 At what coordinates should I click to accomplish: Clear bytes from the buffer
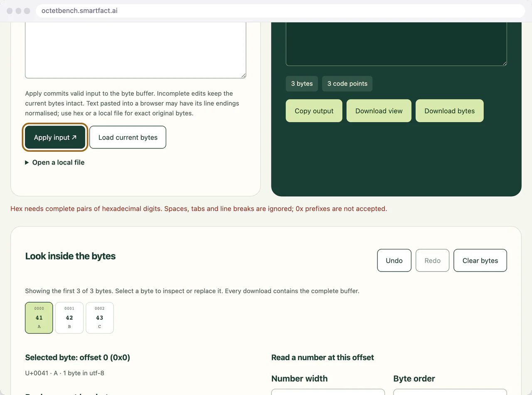480,260
